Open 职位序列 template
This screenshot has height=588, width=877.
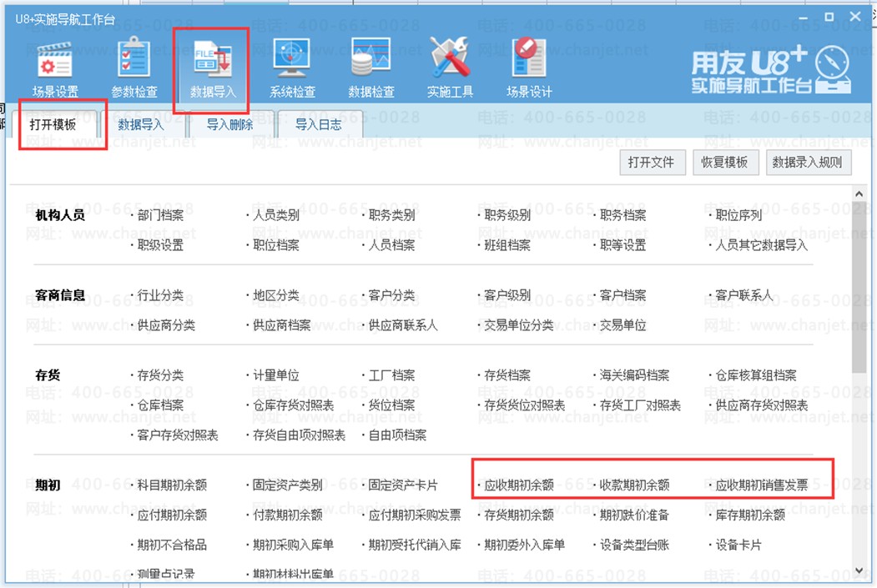click(738, 215)
